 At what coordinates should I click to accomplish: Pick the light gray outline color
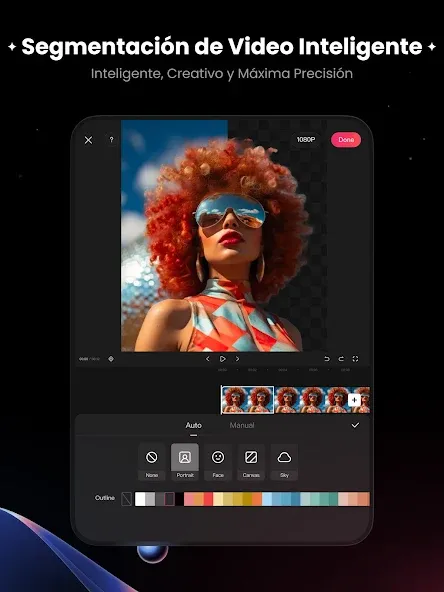click(150, 499)
